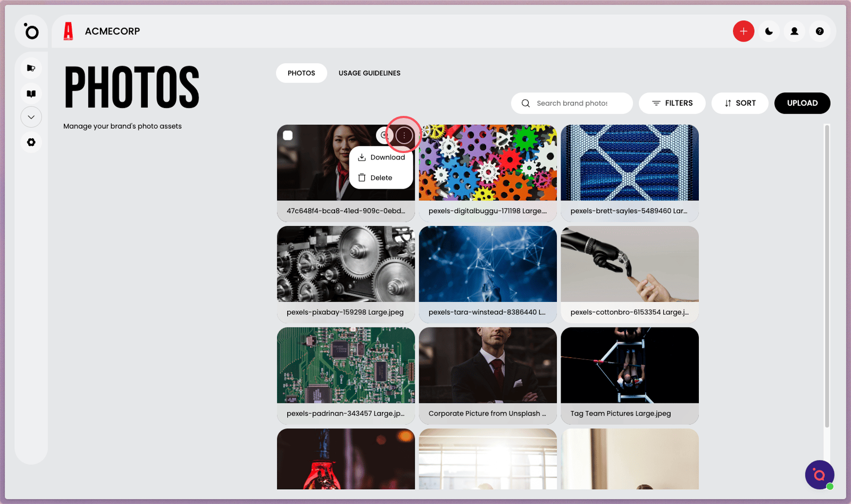Viewport: 851px width, 504px height.
Task: Click the red plus create button
Action: click(x=743, y=31)
